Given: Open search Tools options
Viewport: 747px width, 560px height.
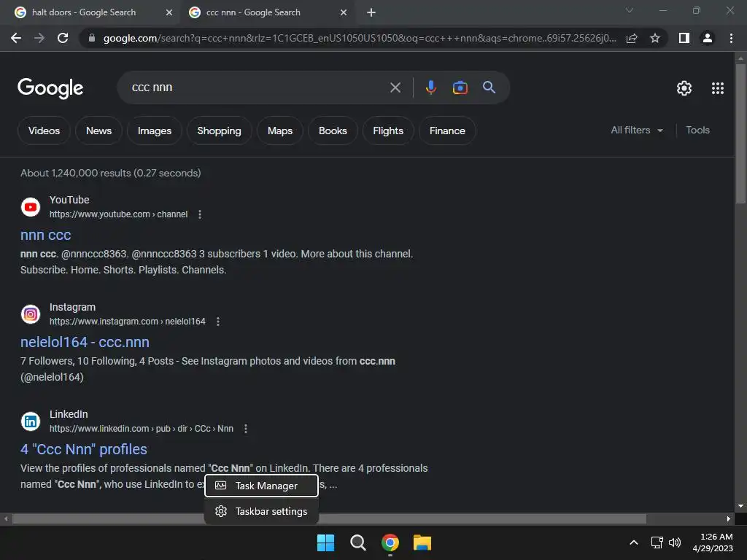Looking at the screenshot, I should [x=697, y=130].
